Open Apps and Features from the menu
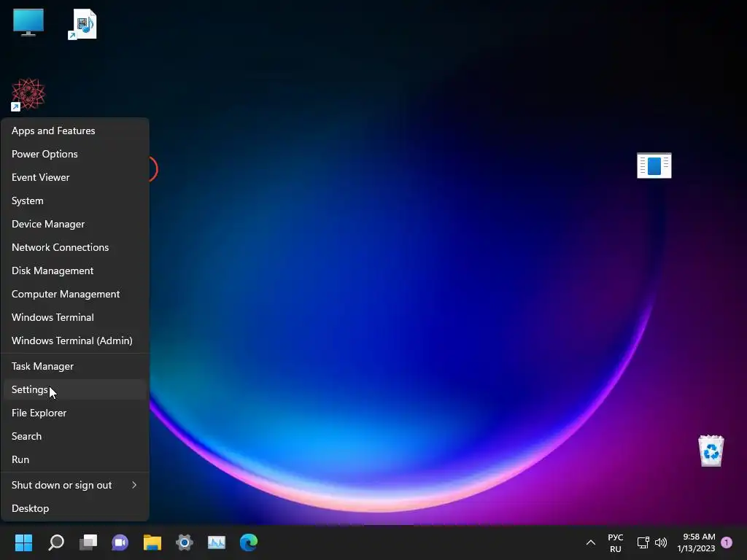Image resolution: width=747 pixels, height=560 pixels. [x=75, y=131]
